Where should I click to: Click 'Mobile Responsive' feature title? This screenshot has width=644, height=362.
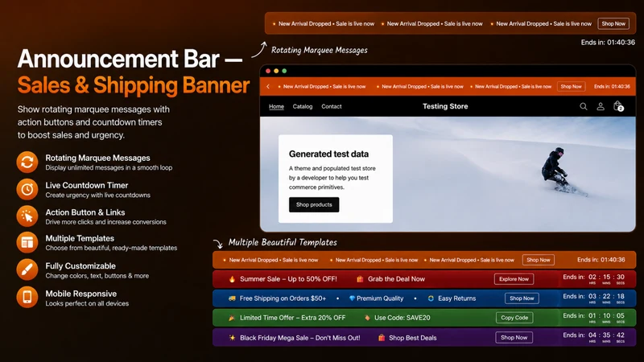click(x=81, y=294)
